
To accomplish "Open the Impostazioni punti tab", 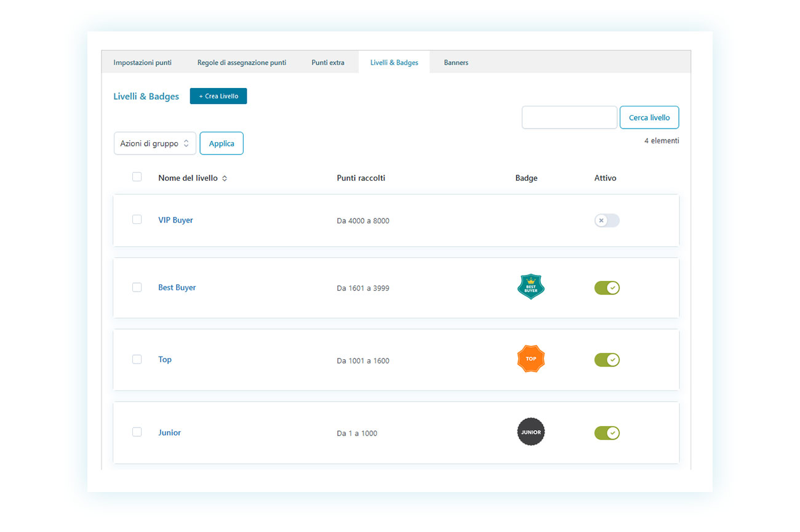I will (x=142, y=62).
